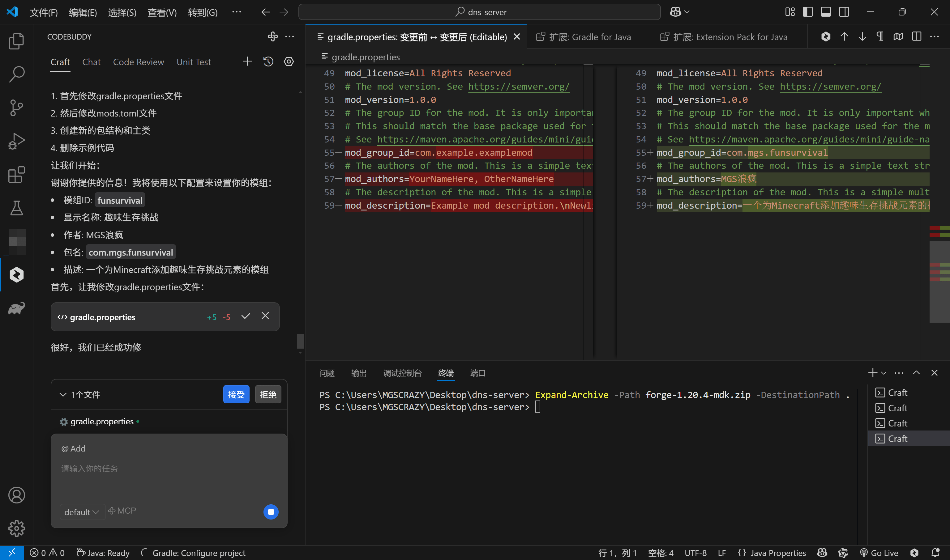
Task: Click the 拒绝 reject button
Action: tap(268, 394)
